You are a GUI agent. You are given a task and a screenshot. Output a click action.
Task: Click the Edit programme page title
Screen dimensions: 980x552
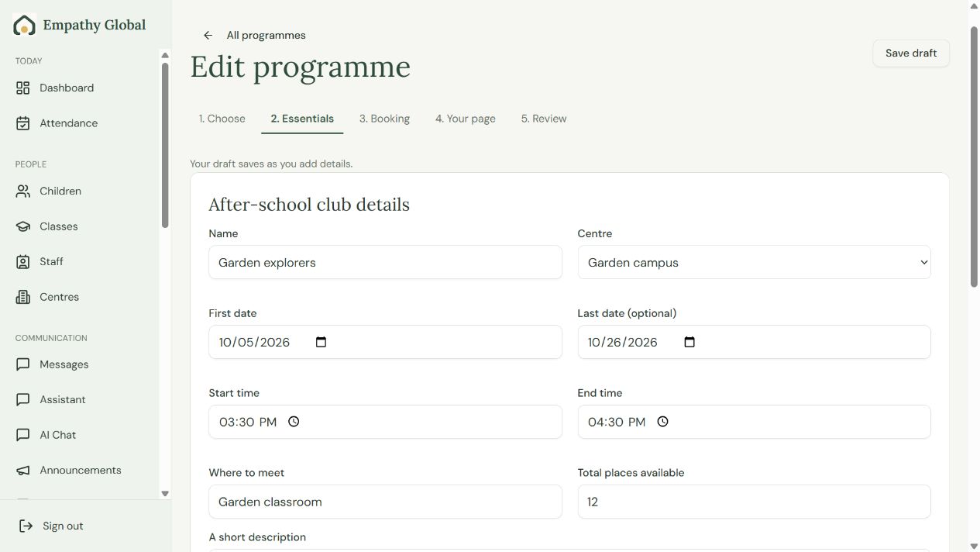point(301,67)
